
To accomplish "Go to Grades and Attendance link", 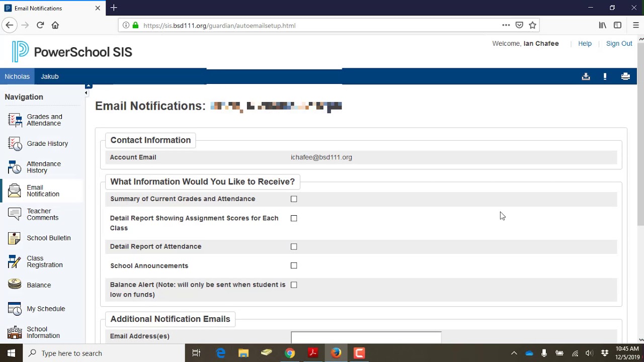I will point(45,120).
